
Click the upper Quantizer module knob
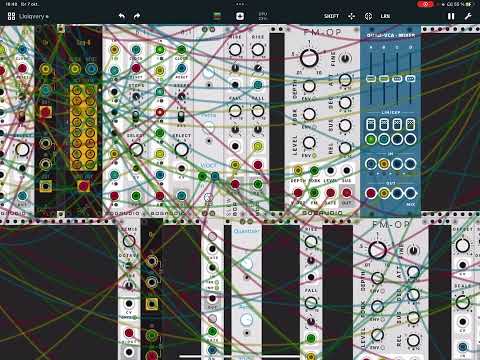click(247, 264)
